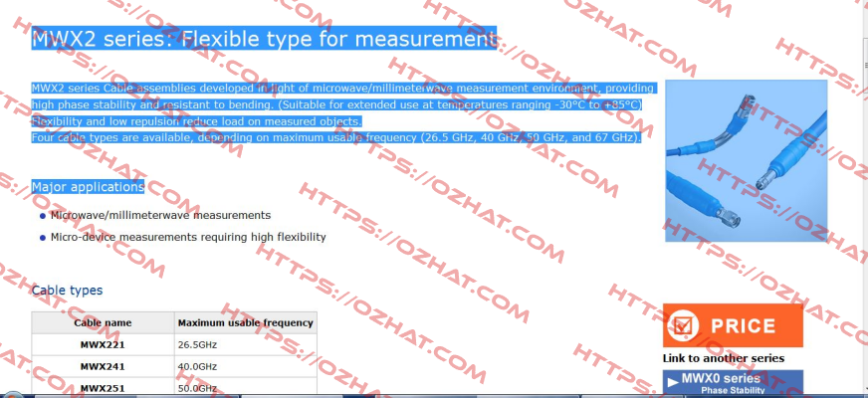Click the 'Microwave/millimeterwave measurements' bullet text
Screen dimensions: 868x398
tap(160, 215)
